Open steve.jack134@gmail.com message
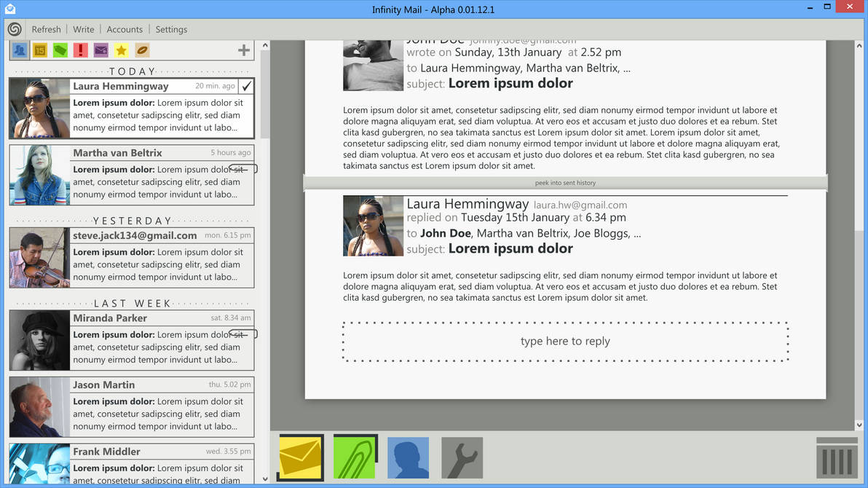The image size is (868, 488). point(132,258)
